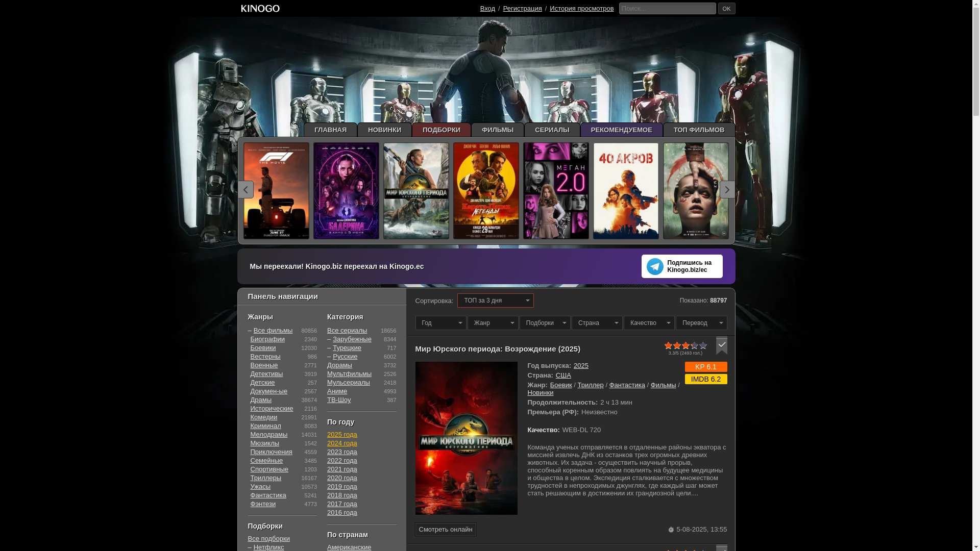Go to the ФИЛЬМЫ tab
This screenshot has width=980, height=551.
(498, 130)
